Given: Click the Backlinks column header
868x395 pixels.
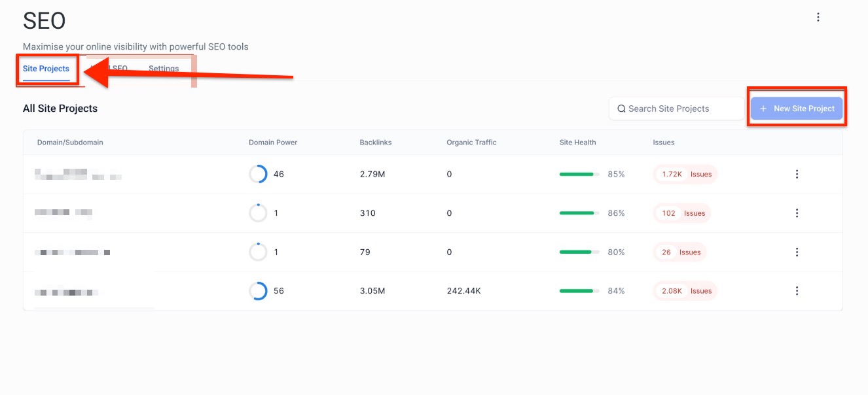Looking at the screenshot, I should [x=375, y=143].
